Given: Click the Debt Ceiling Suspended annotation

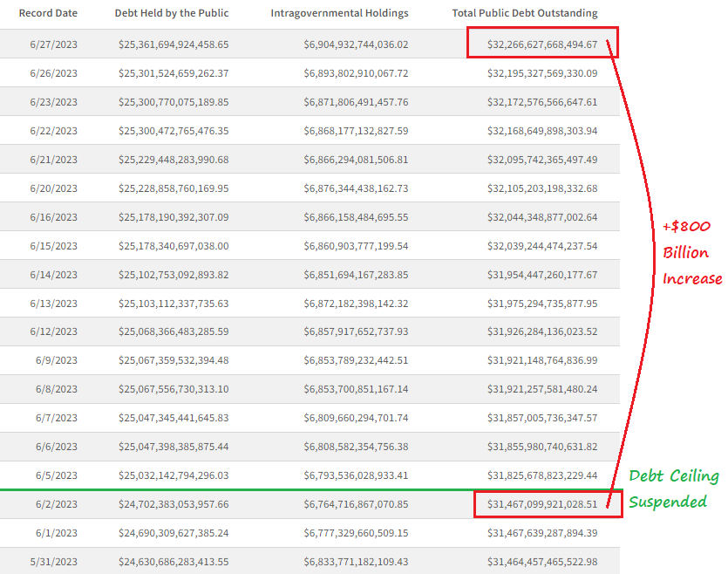Looking at the screenshot, I should (x=676, y=489).
